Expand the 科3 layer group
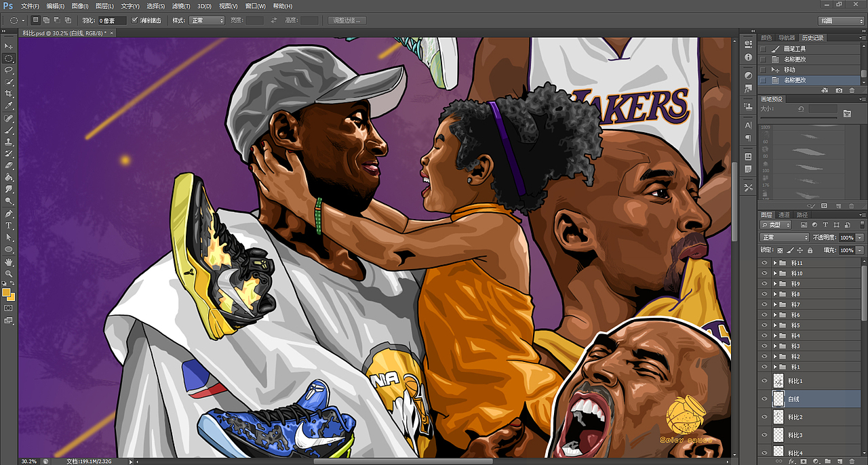The height and width of the screenshot is (465, 868). click(776, 346)
